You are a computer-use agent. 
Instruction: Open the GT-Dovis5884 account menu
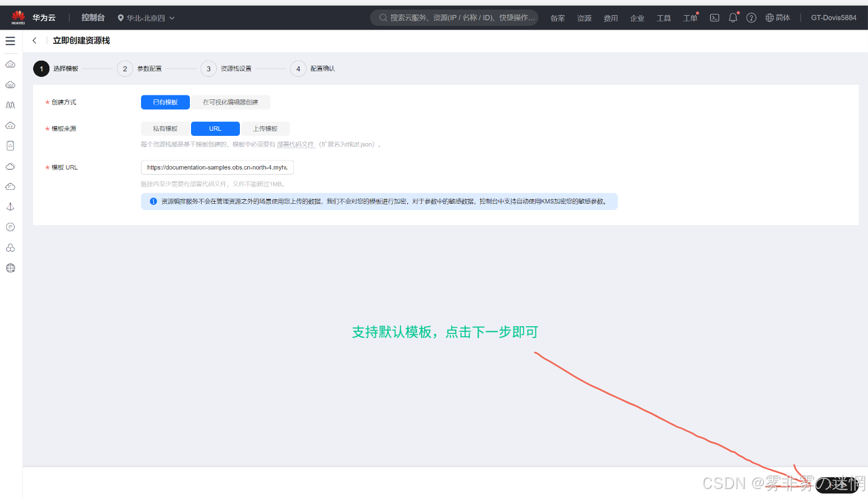[834, 18]
